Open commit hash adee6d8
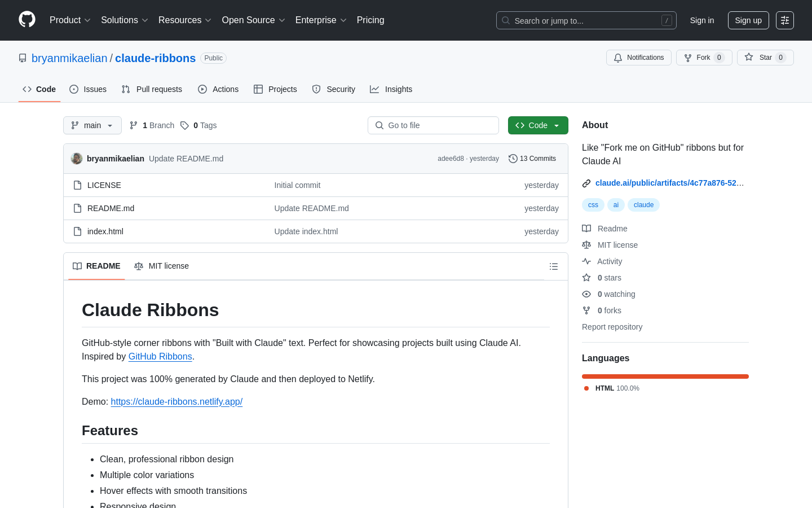Screen dimensions: 812x508 point(451,159)
